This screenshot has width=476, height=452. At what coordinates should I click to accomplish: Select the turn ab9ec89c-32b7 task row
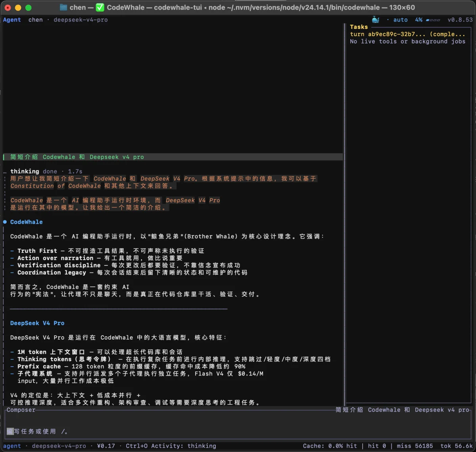(407, 34)
